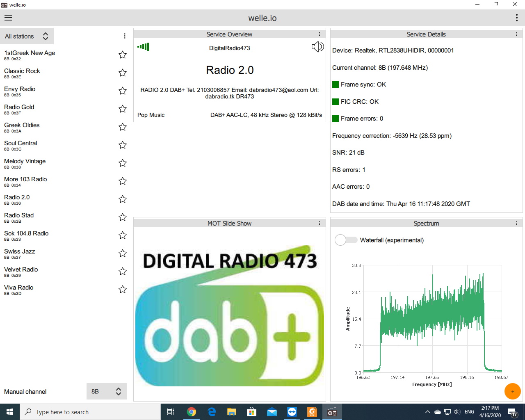Open the Manual channel 8B dropdown
525x420 pixels.
tap(106, 391)
